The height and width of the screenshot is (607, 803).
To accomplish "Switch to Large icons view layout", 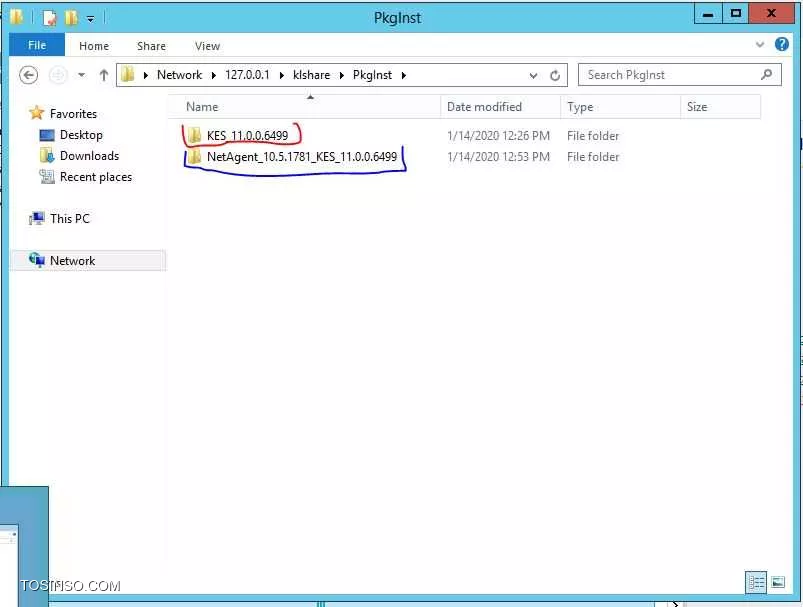I will (778, 582).
